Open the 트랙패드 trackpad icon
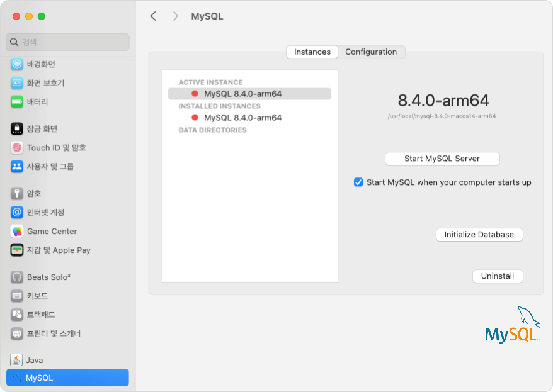 click(17, 315)
